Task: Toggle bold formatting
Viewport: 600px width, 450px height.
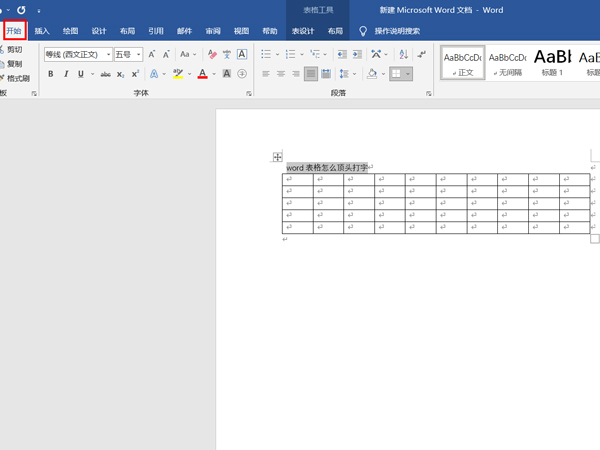Action: coord(52,74)
